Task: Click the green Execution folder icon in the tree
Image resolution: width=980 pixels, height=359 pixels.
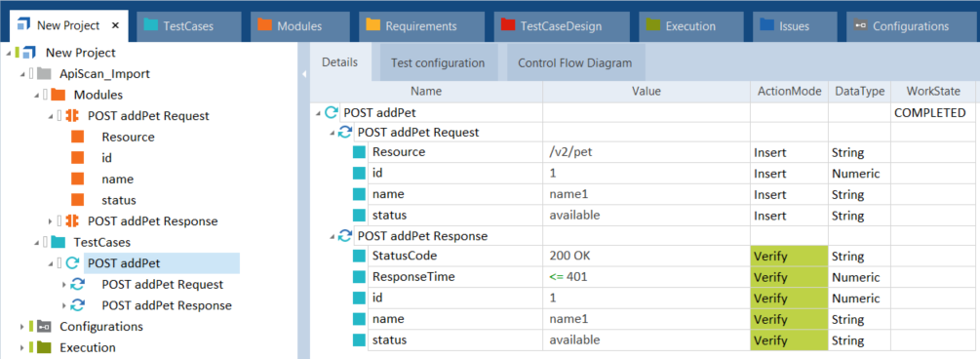Action: [43, 347]
